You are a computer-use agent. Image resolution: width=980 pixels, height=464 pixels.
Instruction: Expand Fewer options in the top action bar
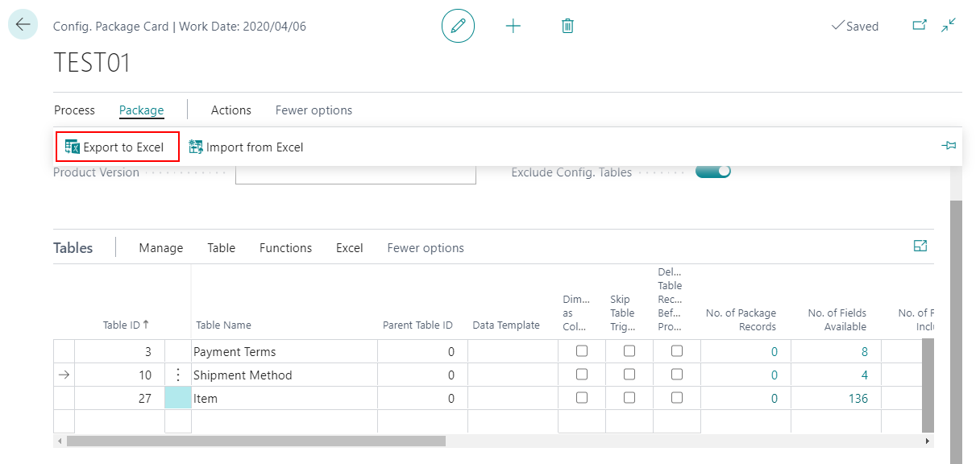(314, 110)
